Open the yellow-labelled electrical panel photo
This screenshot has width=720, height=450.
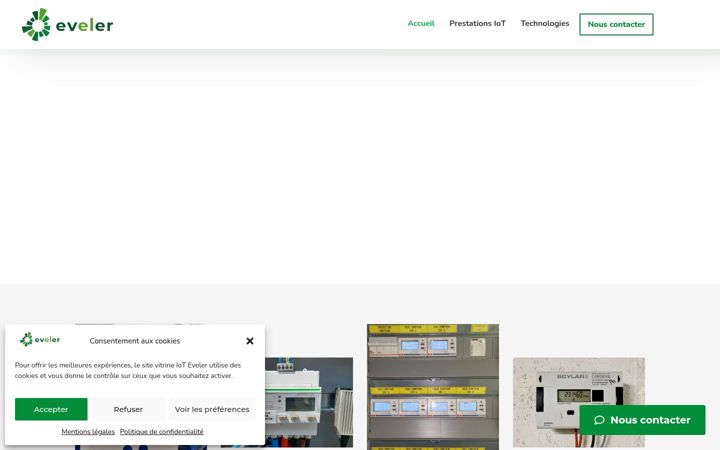coord(433,387)
